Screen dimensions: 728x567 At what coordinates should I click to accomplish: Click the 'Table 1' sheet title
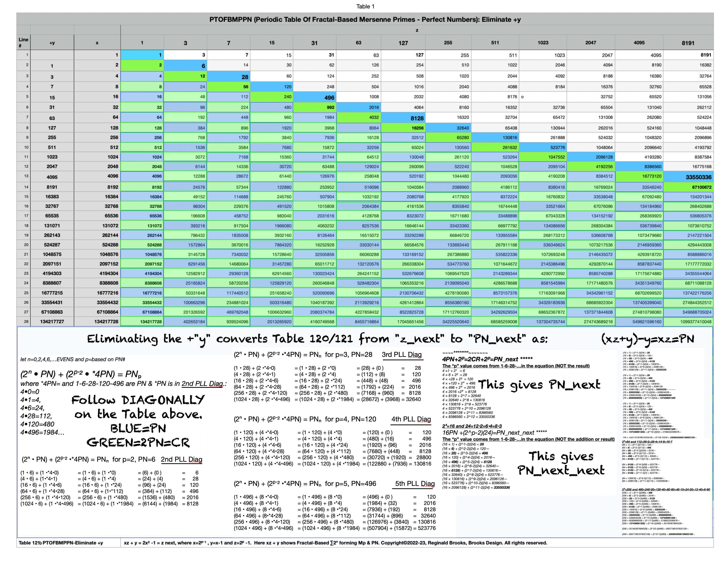pyautogui.click(x=365, y=6)
